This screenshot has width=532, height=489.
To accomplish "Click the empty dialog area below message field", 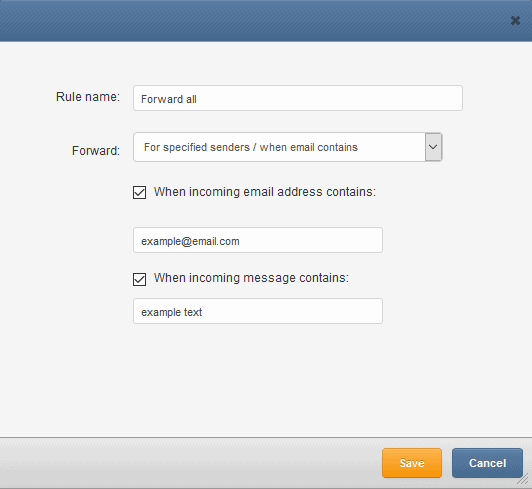I will pyautogui.click(x=266, y=380).
